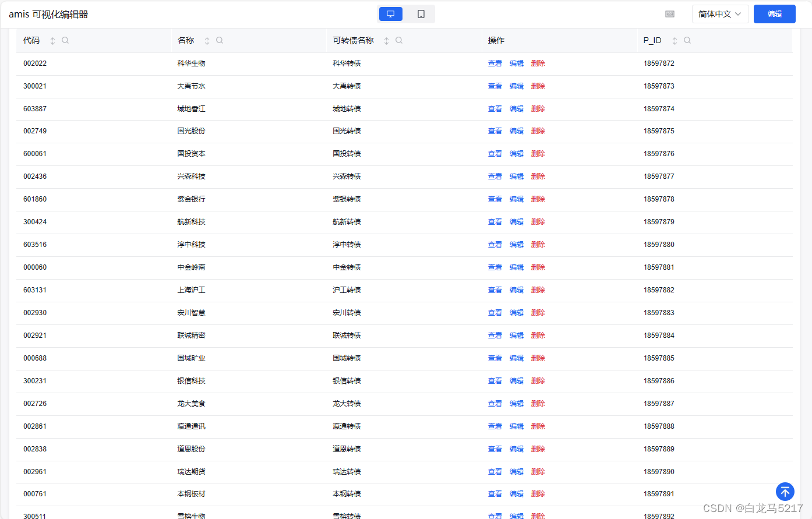Open the search filter for 名称 column
The height and width of the screenshot is (519, 812).
(219, 40)
